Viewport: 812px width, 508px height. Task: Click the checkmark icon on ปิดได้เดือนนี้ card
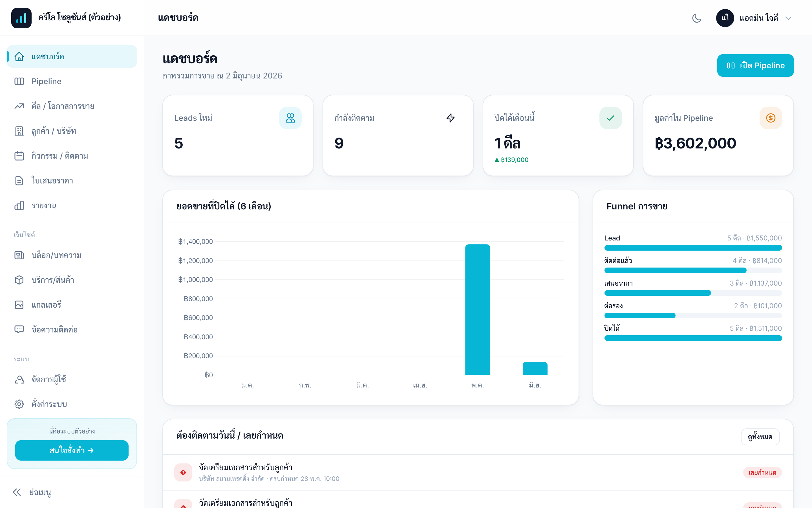(610, 118)
